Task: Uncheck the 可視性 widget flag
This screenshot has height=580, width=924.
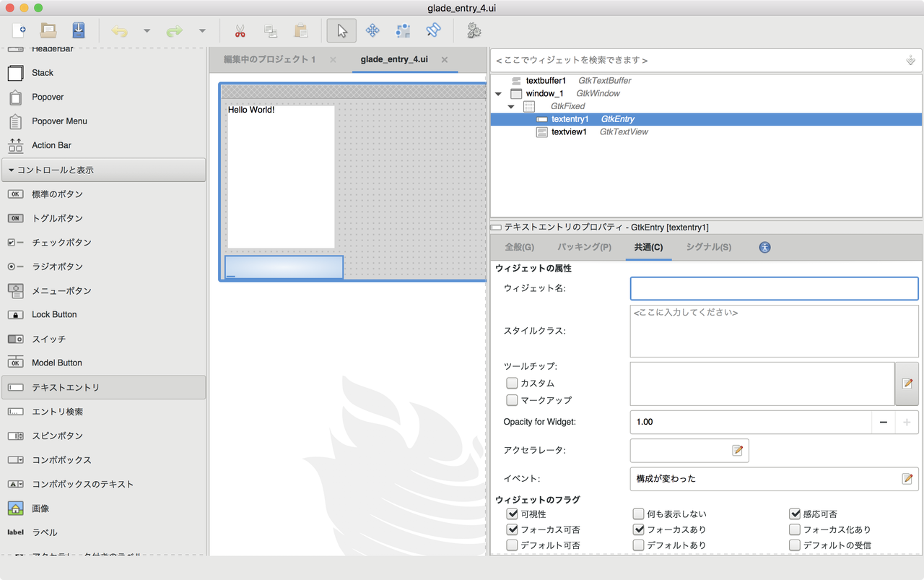Action: click(512, 514)
